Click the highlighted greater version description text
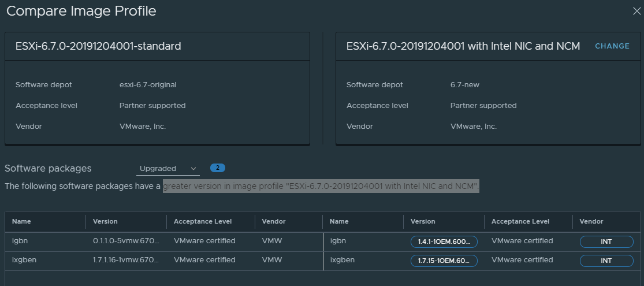644x286 pixels. [321, 186]
